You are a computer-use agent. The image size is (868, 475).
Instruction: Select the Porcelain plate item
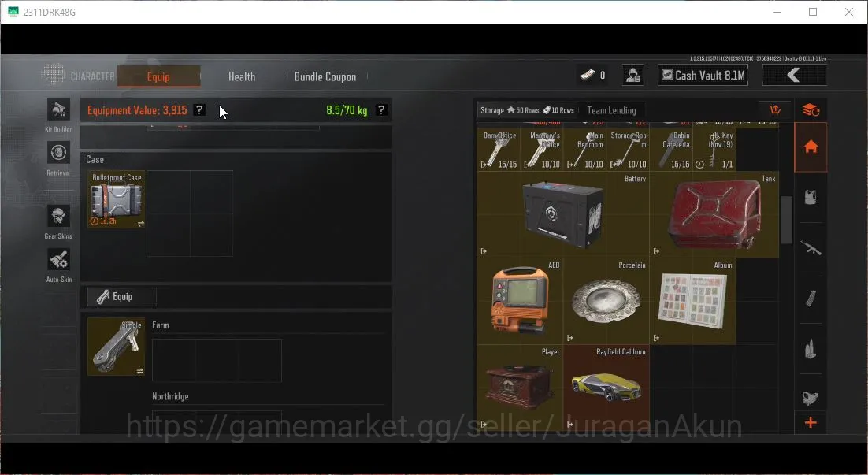606,301
